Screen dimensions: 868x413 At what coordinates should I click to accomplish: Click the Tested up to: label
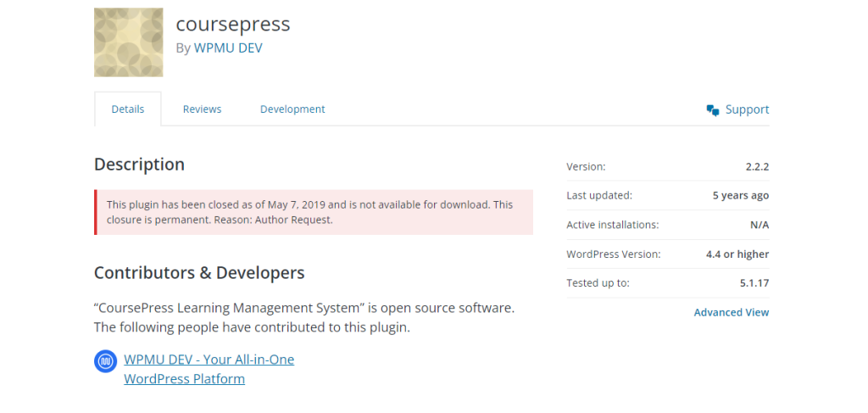(598, 283)
